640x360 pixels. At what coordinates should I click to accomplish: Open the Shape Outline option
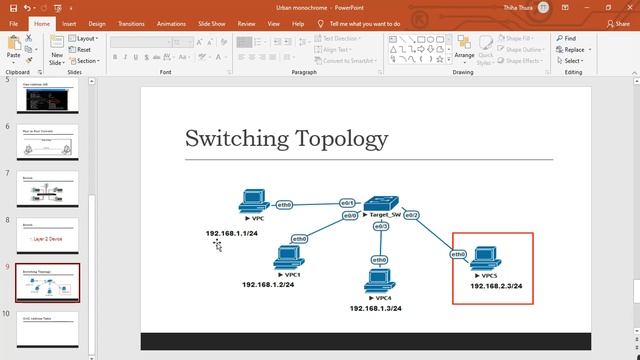[x=522, y=50]
